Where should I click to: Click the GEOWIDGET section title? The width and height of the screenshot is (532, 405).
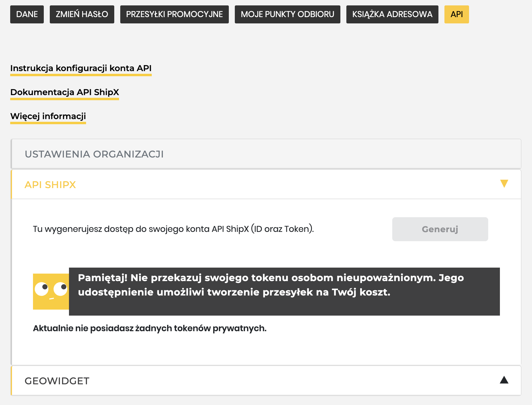point(57,381)
